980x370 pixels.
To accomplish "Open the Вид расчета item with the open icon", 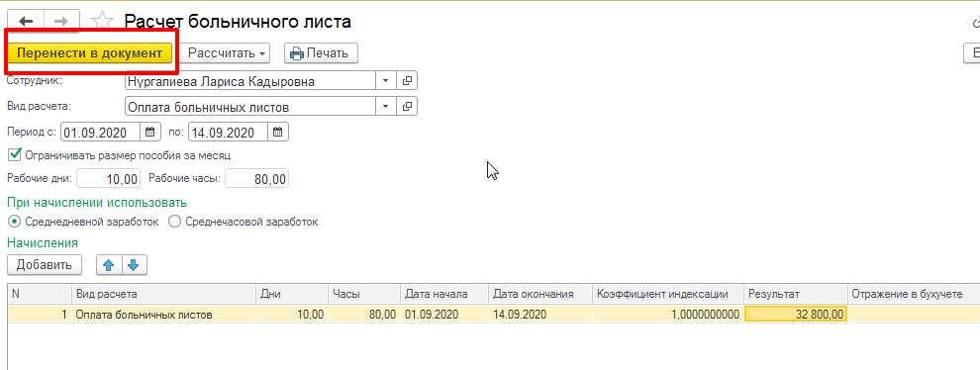I will 407,106.
